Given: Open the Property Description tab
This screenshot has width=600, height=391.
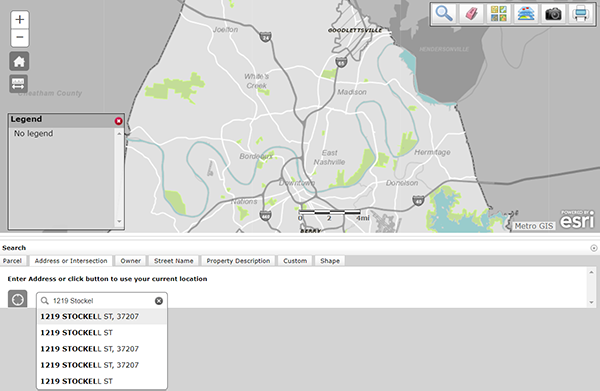Looking at the screenshot, I should pos(238,261).
